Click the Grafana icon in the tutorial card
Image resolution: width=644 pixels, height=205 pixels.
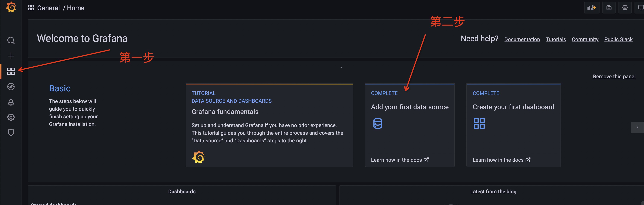[199, 157]
